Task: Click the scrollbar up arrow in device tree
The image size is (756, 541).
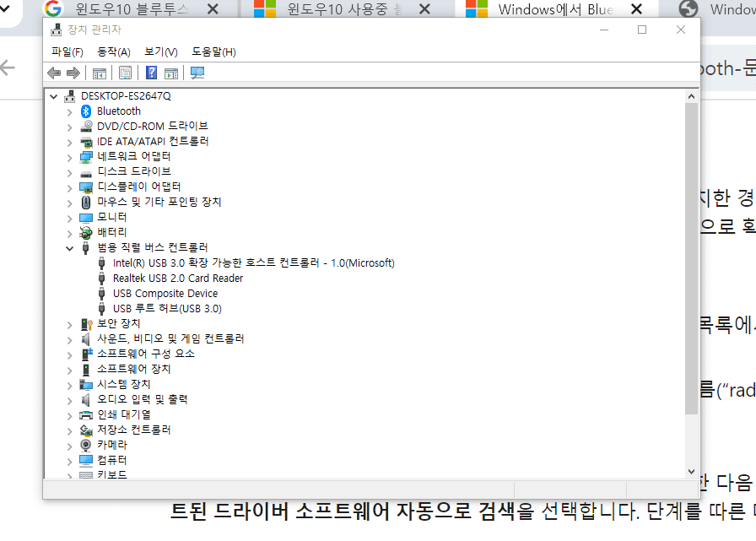Action: 691,96
